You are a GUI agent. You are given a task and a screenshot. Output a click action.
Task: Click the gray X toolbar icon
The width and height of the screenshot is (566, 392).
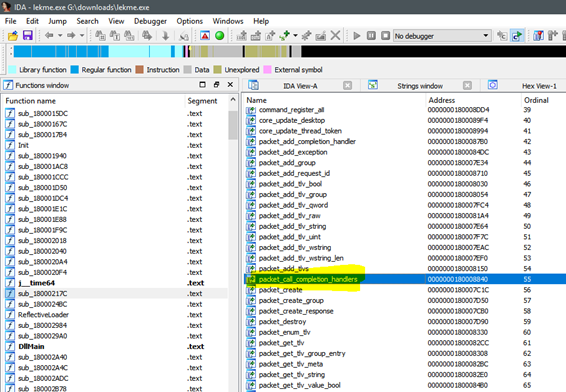pos(335,35)
